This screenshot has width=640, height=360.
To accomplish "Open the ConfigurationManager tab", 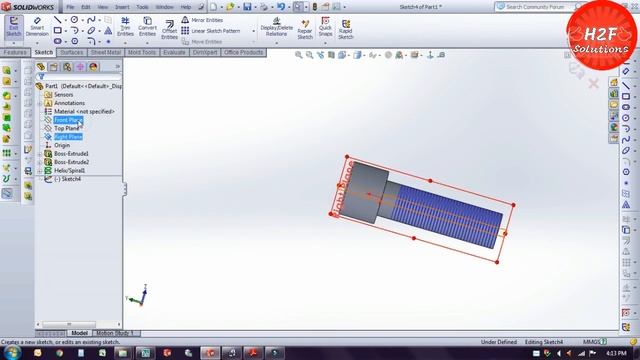I will pos(67,67).
